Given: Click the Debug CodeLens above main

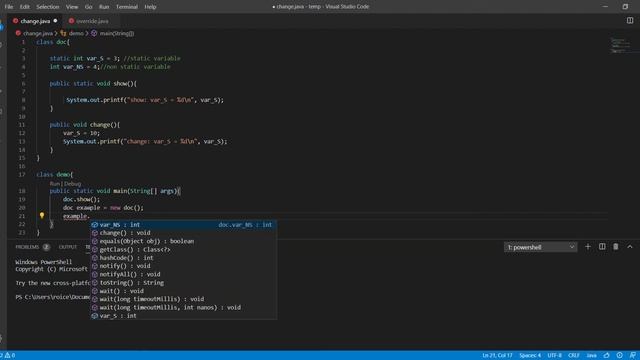Looking at the screenshot, I should click(x=72, y=184).
